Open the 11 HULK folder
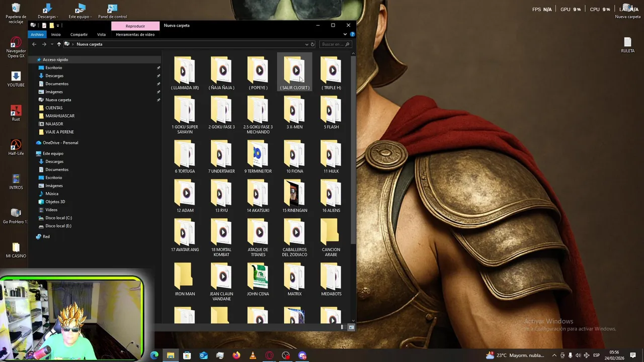This screenshot has width=644, height=362. 331,157
